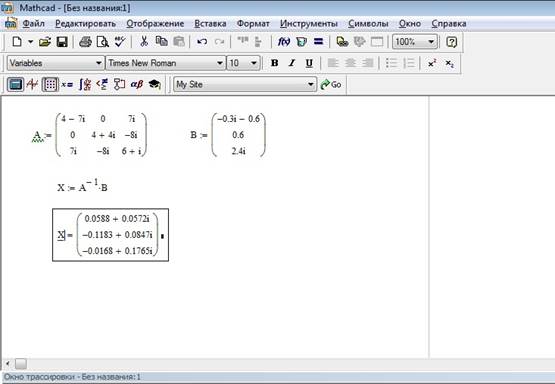555x384 pixels.
Task: Open the Greek symbols αβ palette
Action: pyautogui.click(x=137, y=84)
